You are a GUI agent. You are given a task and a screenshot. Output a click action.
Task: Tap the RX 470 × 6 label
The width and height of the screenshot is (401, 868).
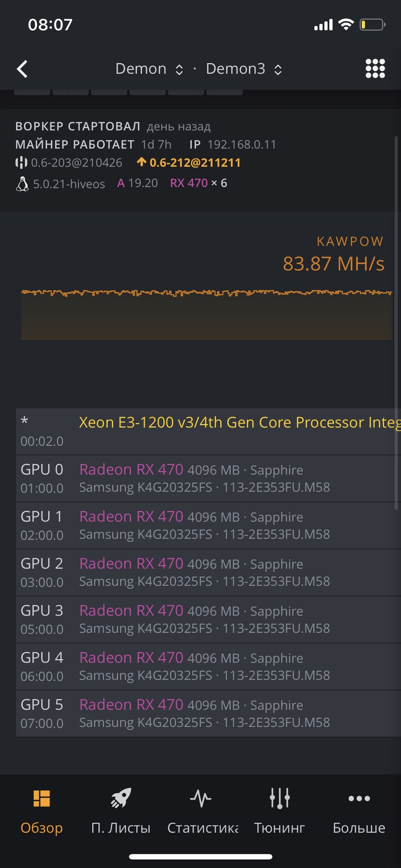(199, 183)
